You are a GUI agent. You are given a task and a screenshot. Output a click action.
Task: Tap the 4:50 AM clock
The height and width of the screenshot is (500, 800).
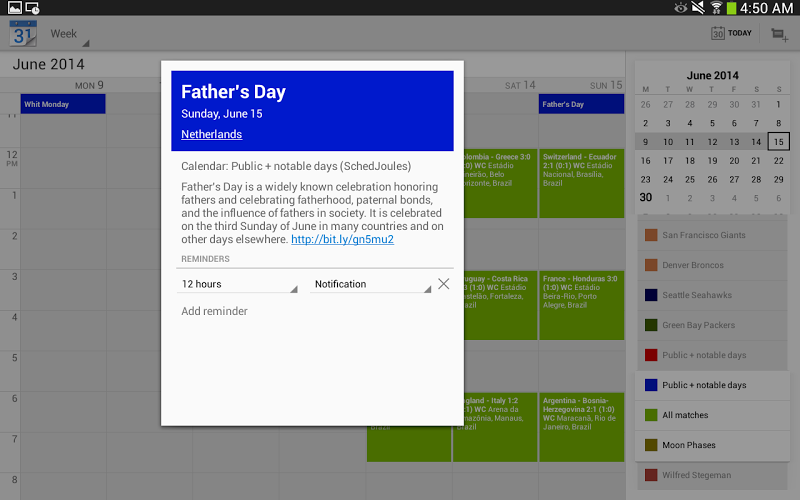(766, 8)
